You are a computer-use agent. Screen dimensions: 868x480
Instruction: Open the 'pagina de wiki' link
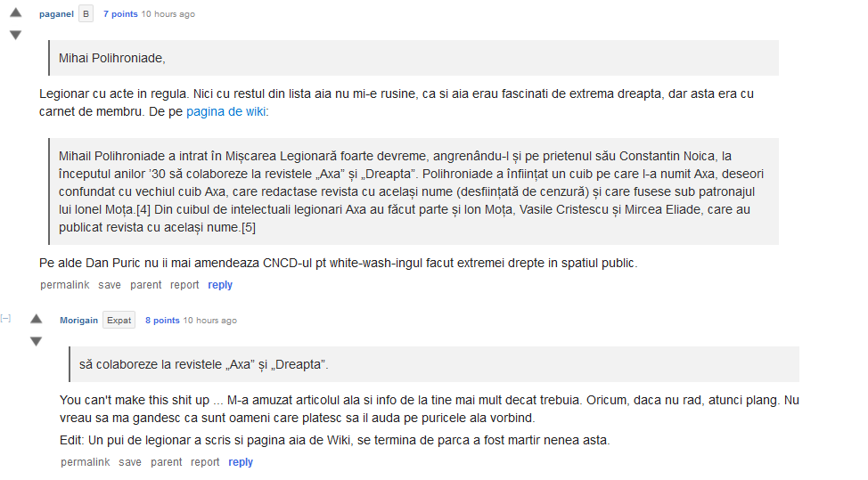click(225, 111)
